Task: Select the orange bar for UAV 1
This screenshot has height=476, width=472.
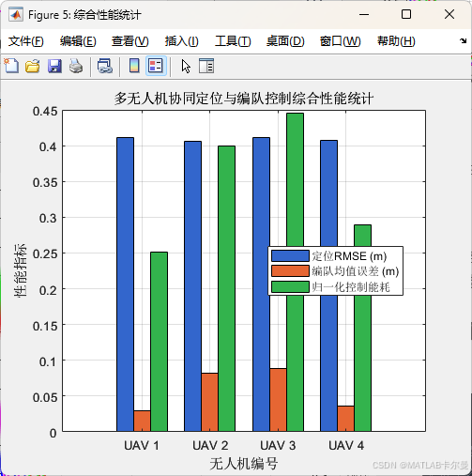Action: 142,421
